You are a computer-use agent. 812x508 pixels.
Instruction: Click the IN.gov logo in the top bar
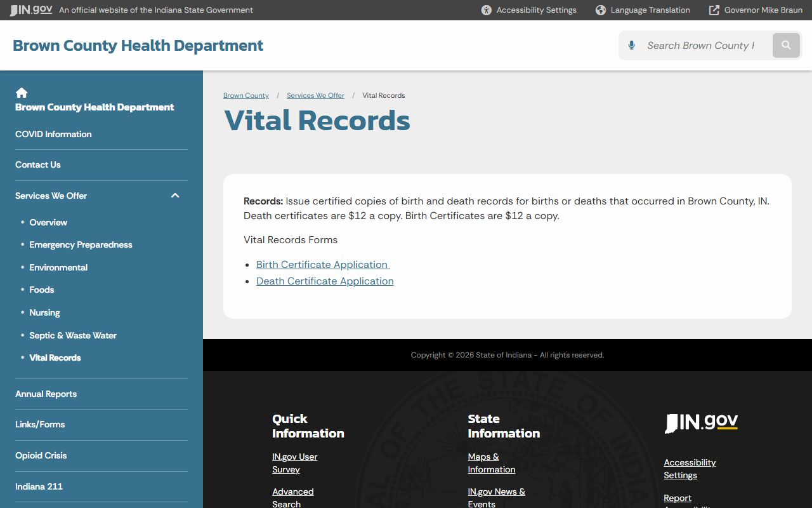(31, 10)
